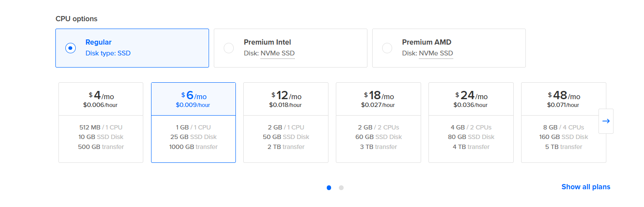Choose the $24/mo 4 GB plan
The width and height of the screenshot is (644, 207).
tap(471, 123)
